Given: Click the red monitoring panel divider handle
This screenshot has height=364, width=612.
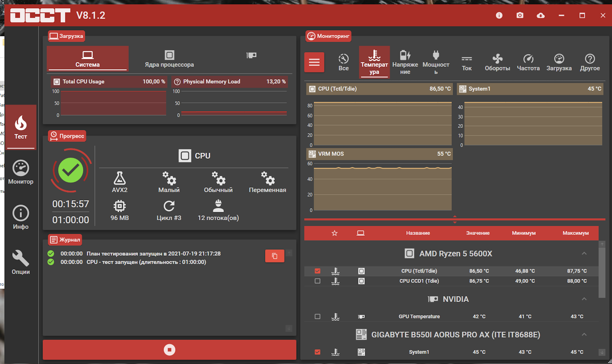Looking at the screenshot, I should coord(455,219).
